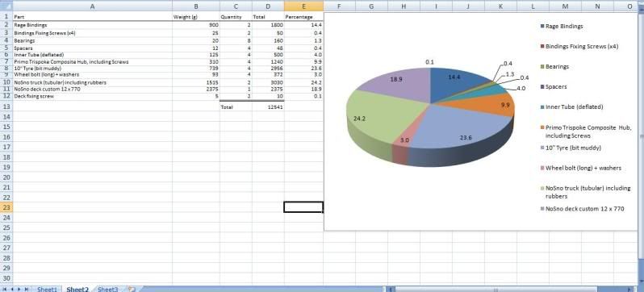Screen dimensions: 644x292
Task: Insert a new worksheet using tab icon
Action: pyautogui.click(x=132, y=289)
